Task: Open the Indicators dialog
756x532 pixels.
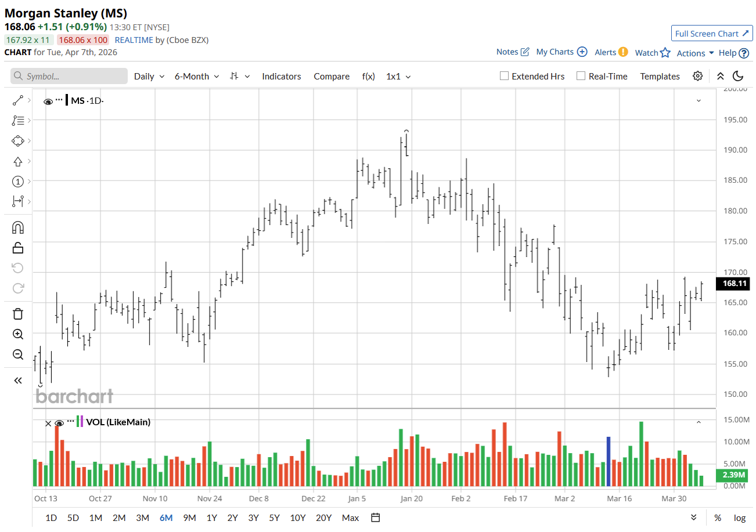Action: pyautogui.click(x=282, y=76)
